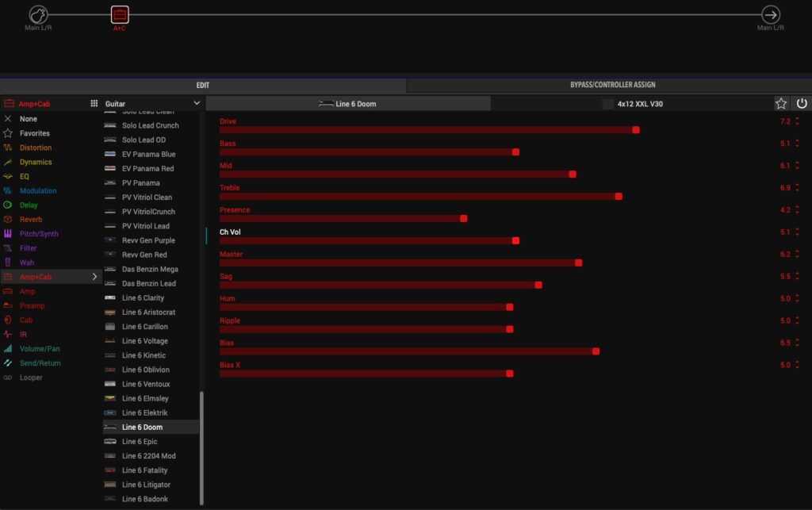Click the guitar input block in signal chain
This screenshot has width=812, height=510.
click(38, 14)
